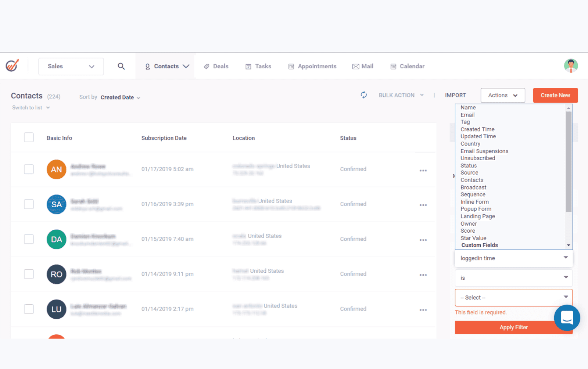
Task: Select all contacts via header checkbox
Action: tap(29, 137)
